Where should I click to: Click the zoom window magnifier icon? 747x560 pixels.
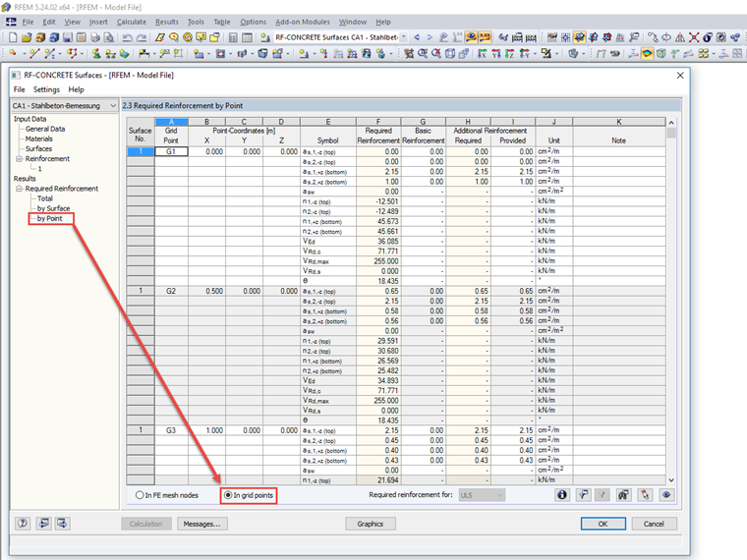(x=423, y=54)
